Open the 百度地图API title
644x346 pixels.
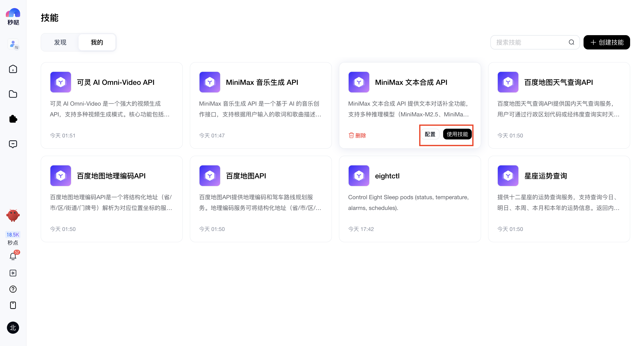coord(246,176)
